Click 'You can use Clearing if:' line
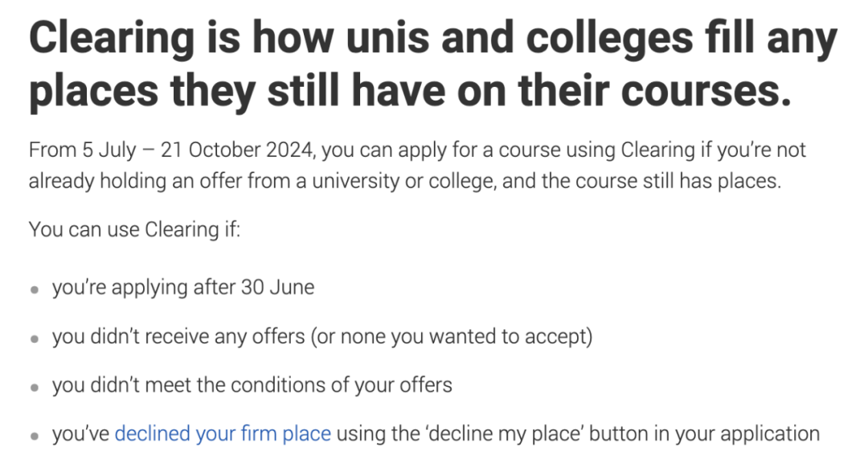This screenshot has width=868, height=473. click(134, 229)
